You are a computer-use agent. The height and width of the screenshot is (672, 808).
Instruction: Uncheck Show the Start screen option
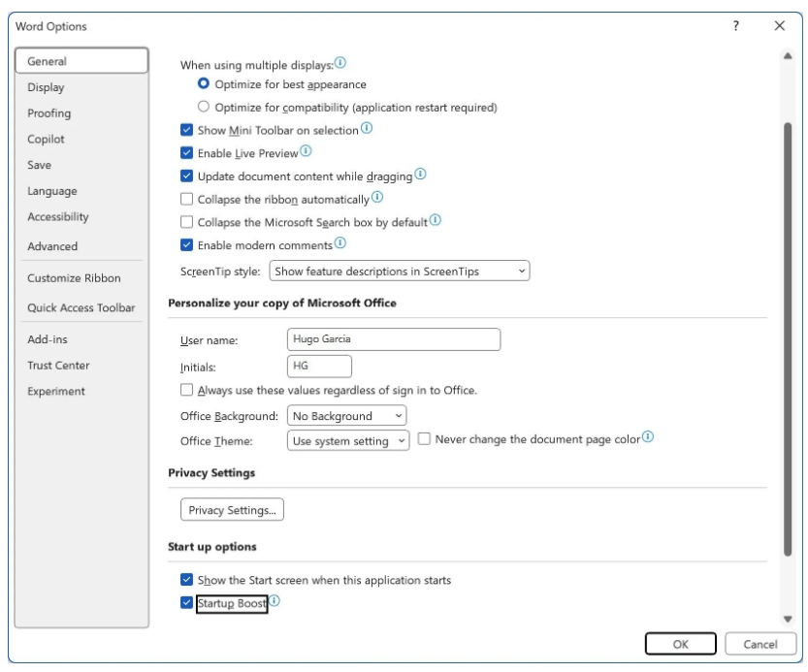(186, 580)
